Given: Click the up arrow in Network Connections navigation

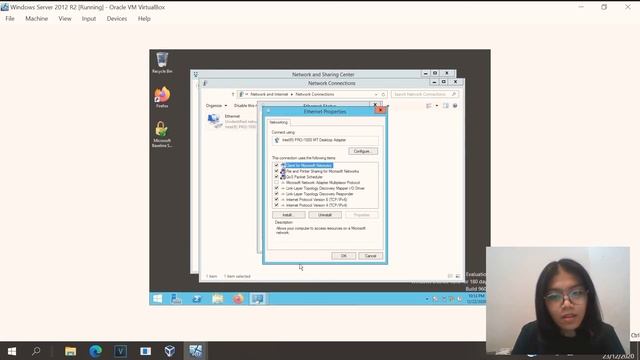Looking at the screenshot, I should coord(233,94).
